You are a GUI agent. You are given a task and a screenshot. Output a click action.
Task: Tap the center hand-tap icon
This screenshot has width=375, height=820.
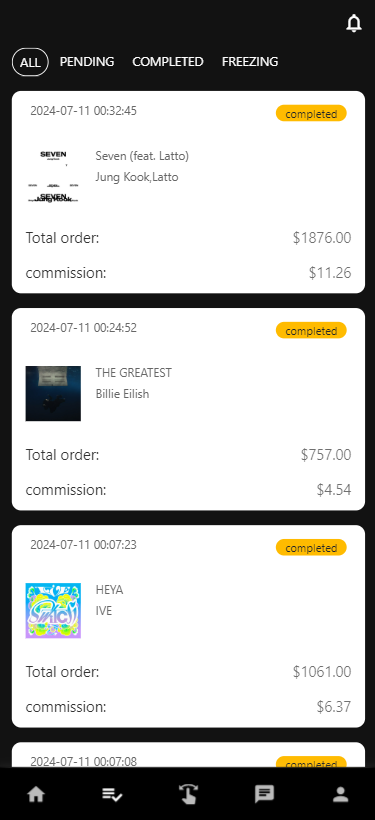click(x=188, y=794)
